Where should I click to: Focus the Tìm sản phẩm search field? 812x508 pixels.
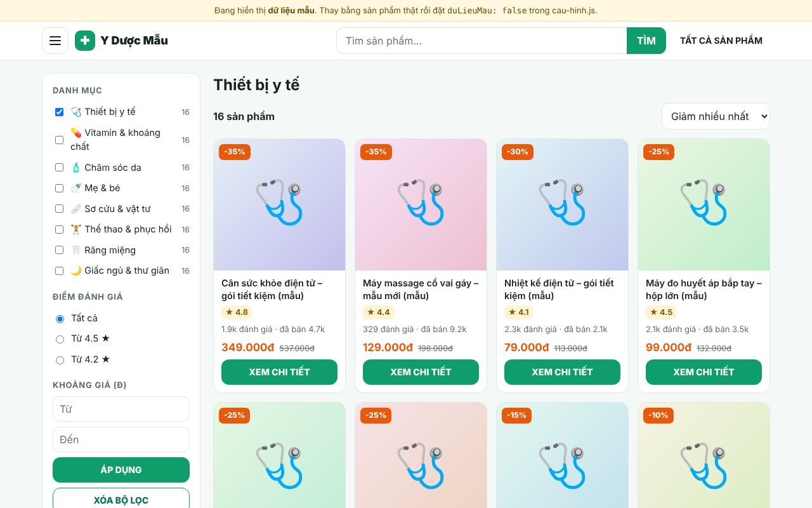click(481, 41)
